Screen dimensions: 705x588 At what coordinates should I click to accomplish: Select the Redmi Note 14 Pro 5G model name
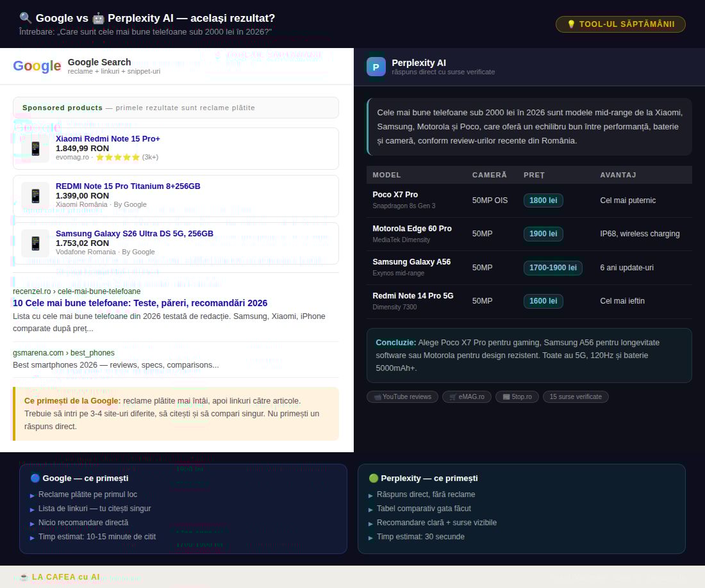413,295
